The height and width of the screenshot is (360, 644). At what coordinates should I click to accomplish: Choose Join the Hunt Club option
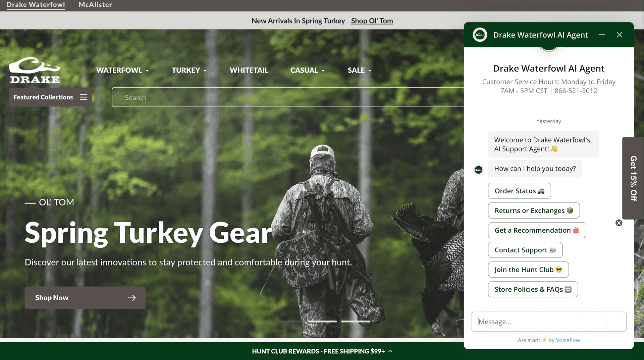pyautogui.click(x=528, y=269)
